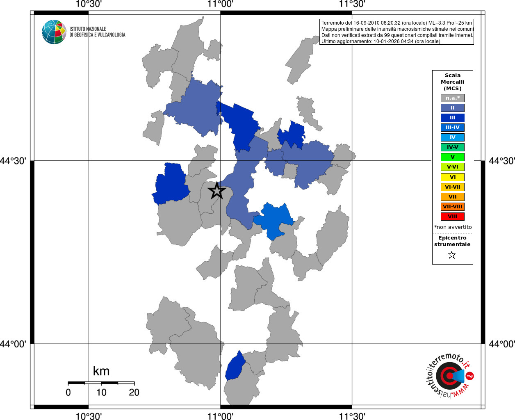Select the intensity II legend swatch
The height and width of the screenshot is (420, 515).
[452, 108]
